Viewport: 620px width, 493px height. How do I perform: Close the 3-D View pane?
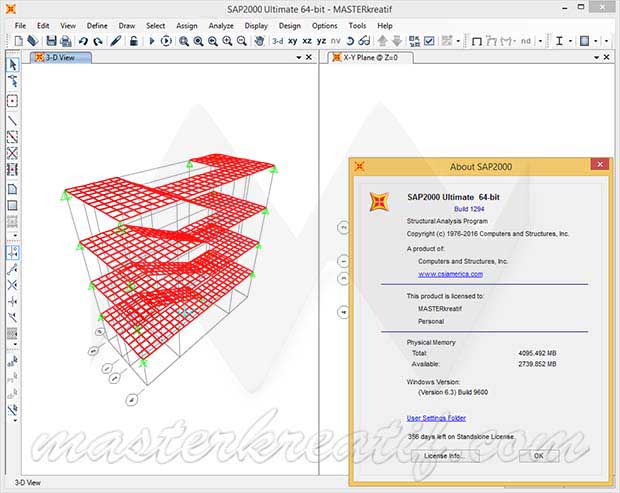(309, 58)
